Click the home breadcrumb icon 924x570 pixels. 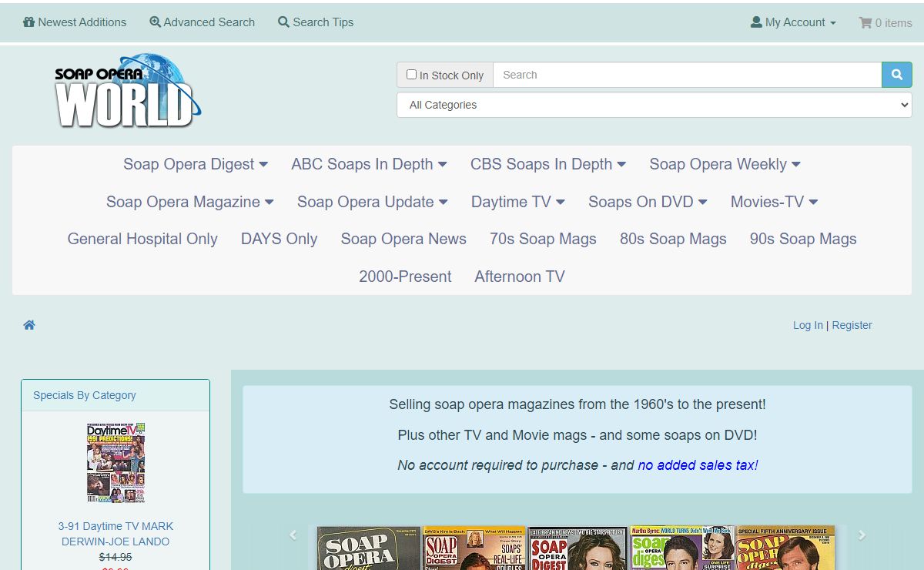click(x=29, y=325)
